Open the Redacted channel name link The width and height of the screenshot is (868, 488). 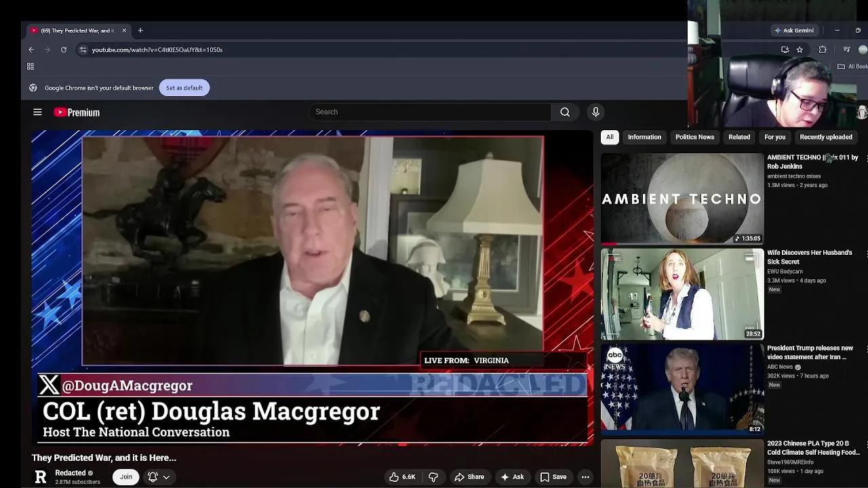71,473
